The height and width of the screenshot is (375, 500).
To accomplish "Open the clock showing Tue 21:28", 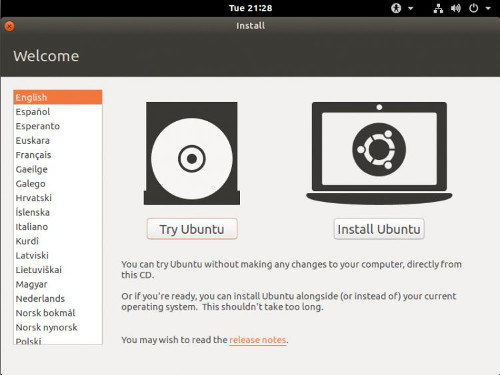I will 250,8.
